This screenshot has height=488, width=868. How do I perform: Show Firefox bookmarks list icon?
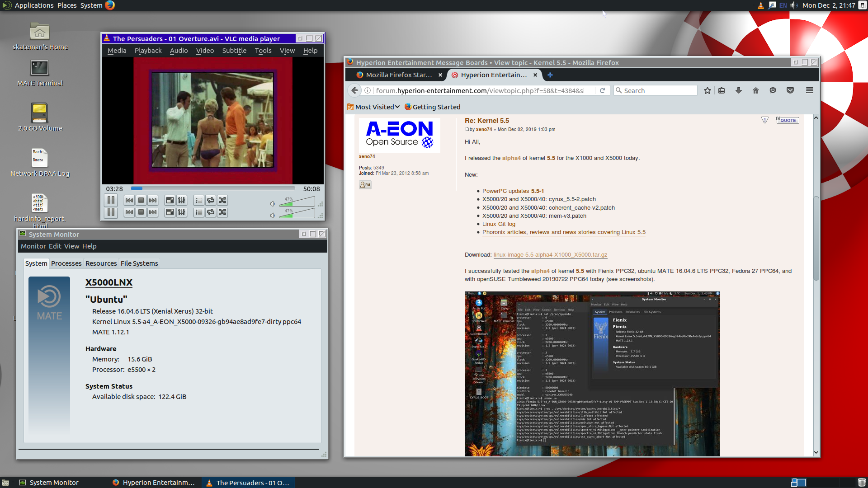722,90
